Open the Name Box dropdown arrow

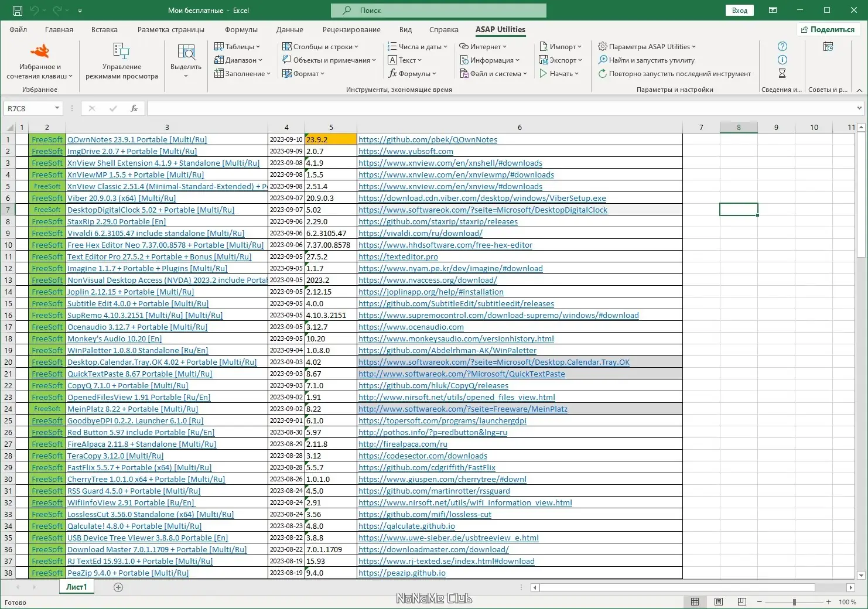tap(57, 108)
